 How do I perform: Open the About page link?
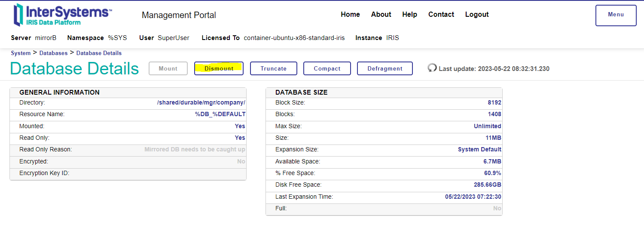coord(381,15)
